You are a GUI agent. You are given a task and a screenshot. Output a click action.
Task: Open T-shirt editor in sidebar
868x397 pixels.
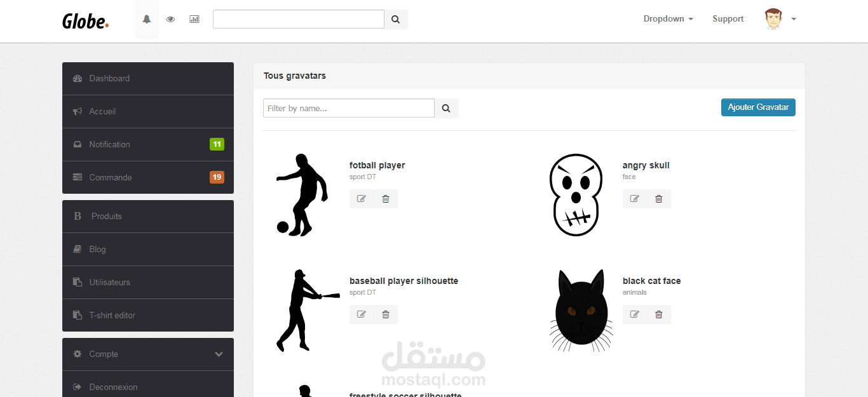click(148, 315)
